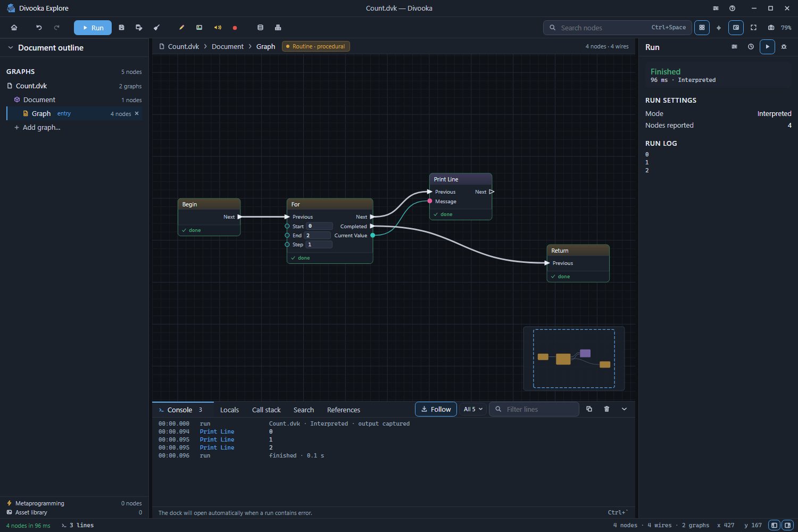Open the Run panel settings sliders
This screenshot has height=532, width=798.
click(x=734, y=47)
